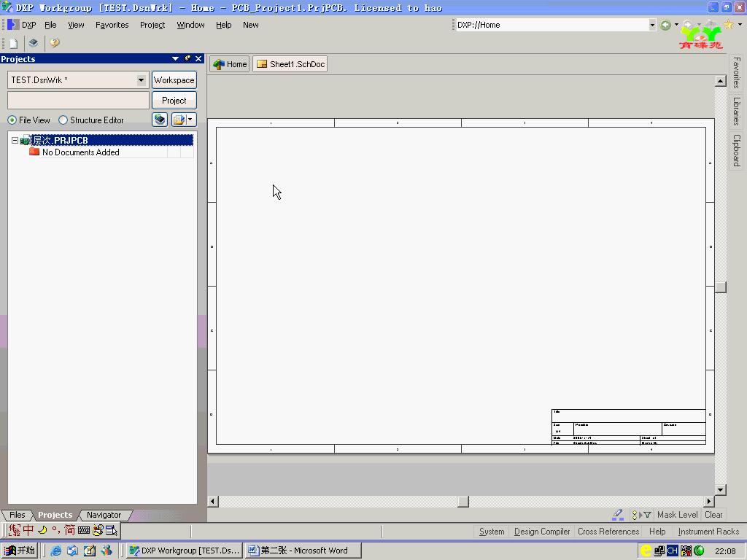The height and width of the screenshot is (560, 747).
Task: Open the Favorites side panel tab
Action: 737,72
